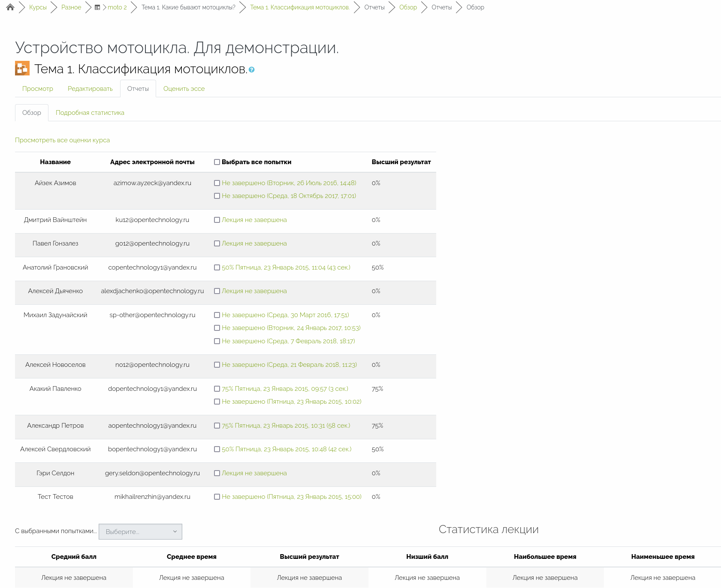Tick checkbox for Дмитрий Вайнштейн's attempt
The width and height of the screenshot is (721, 588).
(x=217, y=220)
